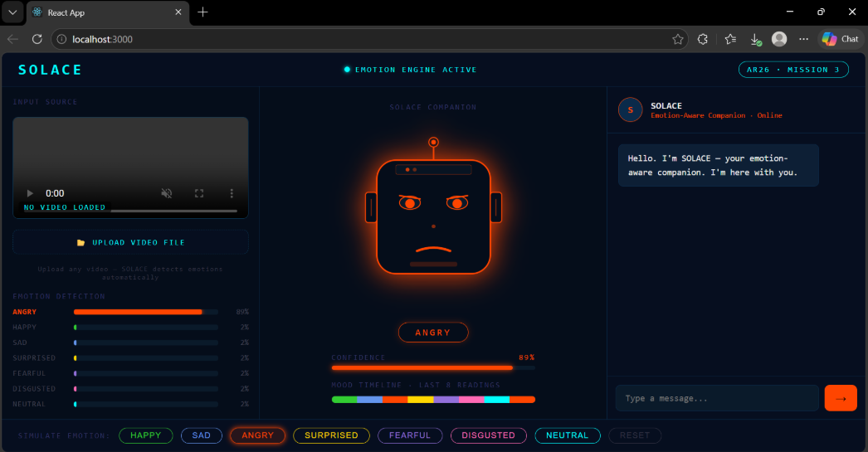This screenshot has width=868, height=452.
Task: Select the React App tab
Action: pyautogui.click(x=107, y=12)
